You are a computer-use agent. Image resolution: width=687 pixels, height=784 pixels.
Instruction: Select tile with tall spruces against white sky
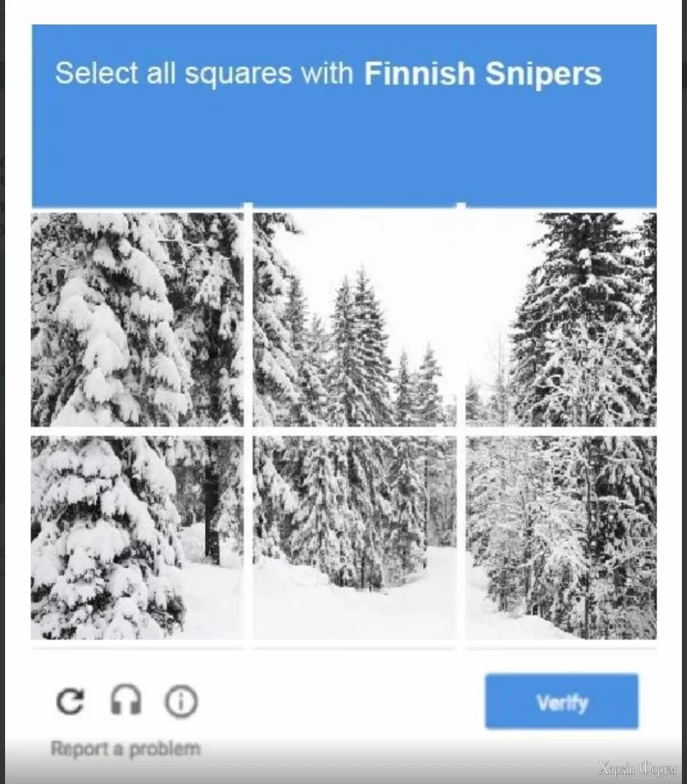pyautogui.click(x=354, y=320)
